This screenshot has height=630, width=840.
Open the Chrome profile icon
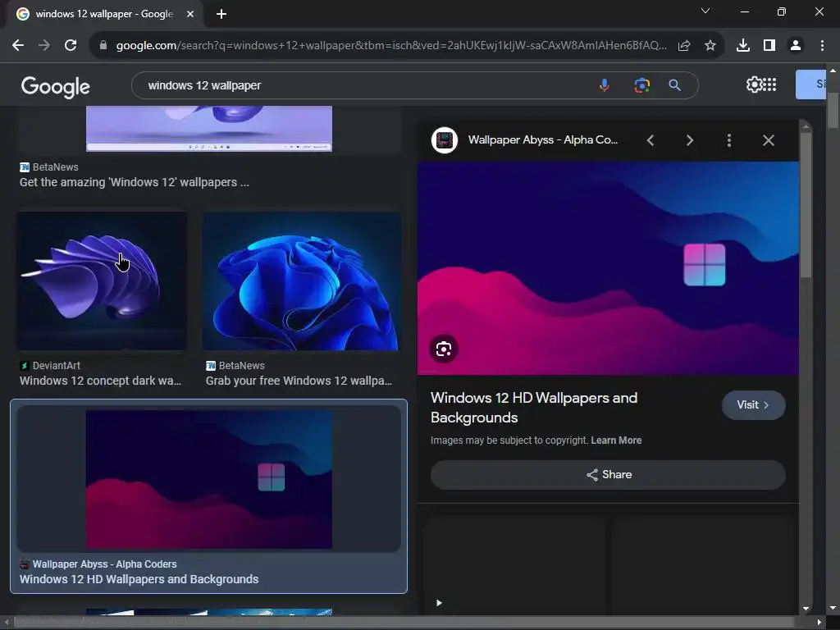[x=796, y=46]
